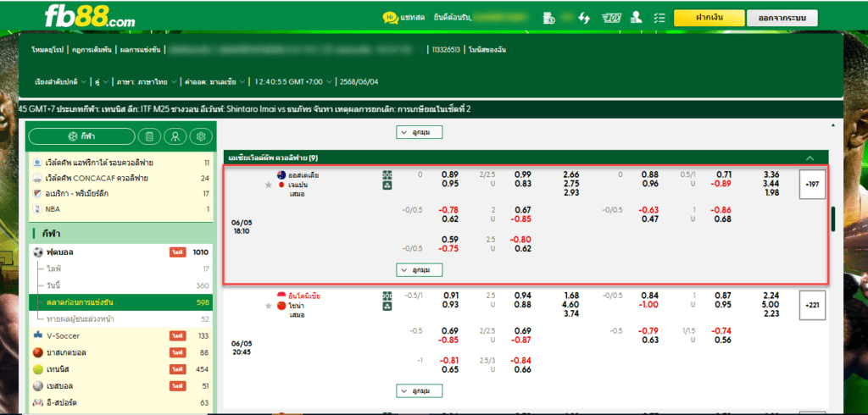Collapse the เอเชียเวิลด์คัพ ควอลิฟาย league section

coord(810,158)
